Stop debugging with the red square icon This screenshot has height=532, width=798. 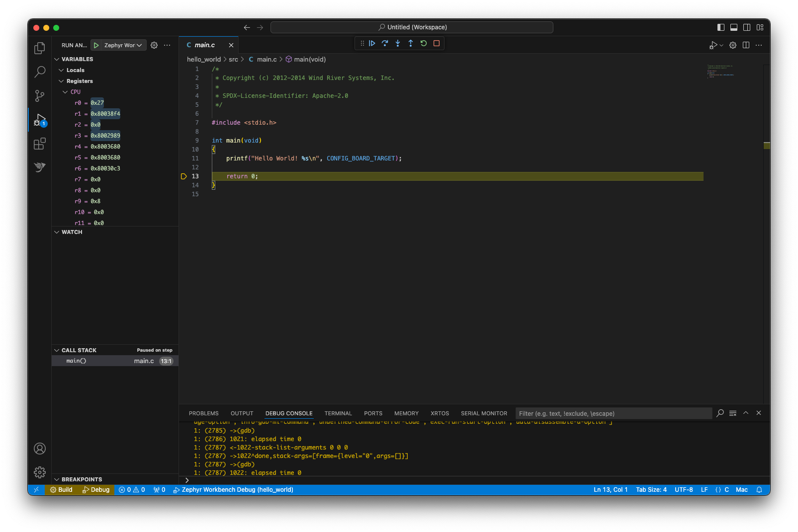(436, 43)
